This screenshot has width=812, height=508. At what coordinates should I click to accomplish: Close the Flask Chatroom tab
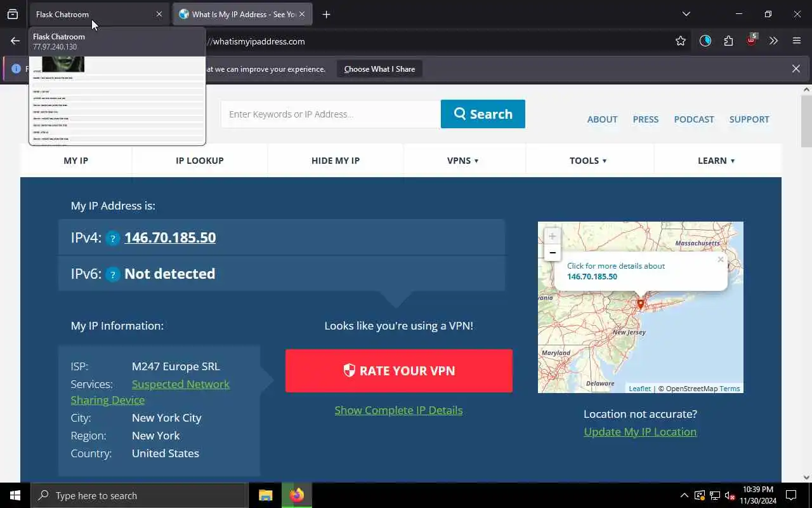pyautogui.click(x=159, y=14)
